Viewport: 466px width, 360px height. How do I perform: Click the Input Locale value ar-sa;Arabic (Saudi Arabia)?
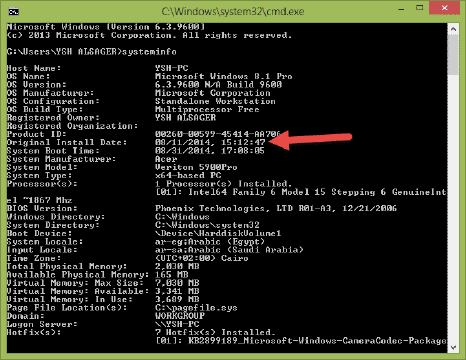229,250
